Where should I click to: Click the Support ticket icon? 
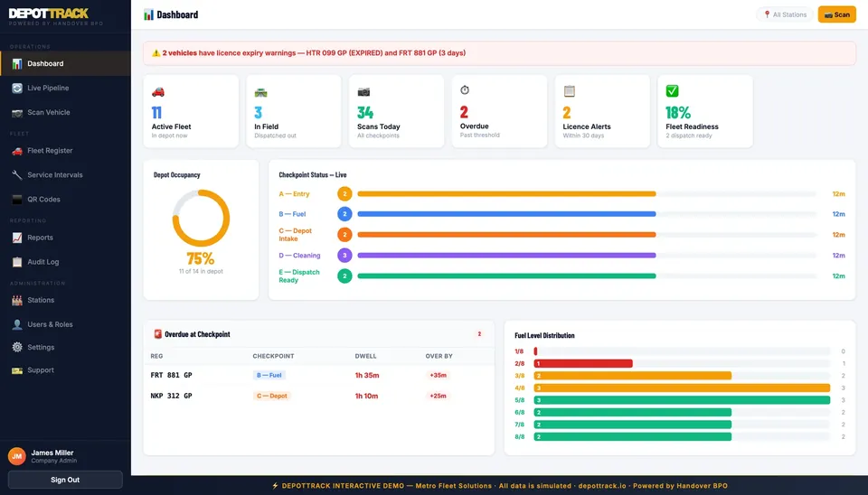pos(17,370)
